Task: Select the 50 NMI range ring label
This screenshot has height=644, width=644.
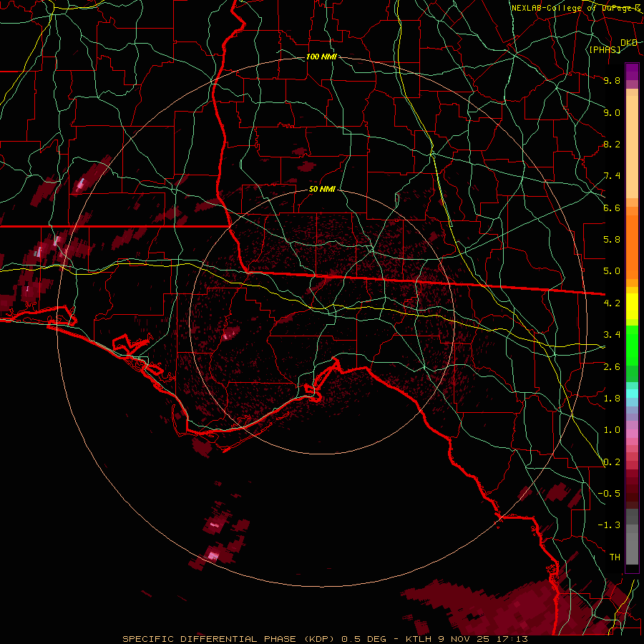Action: pyautogui.click(x=322, y=190)
